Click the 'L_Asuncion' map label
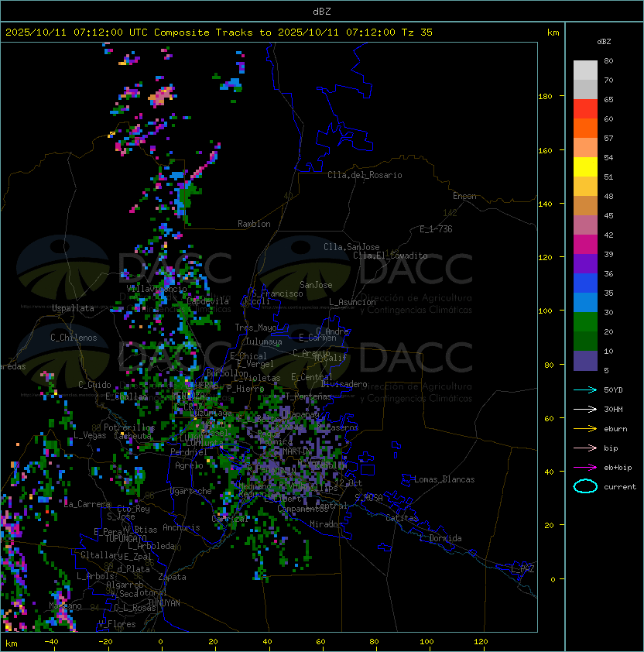Screen dimensions: 644x652 coord(352,302)
